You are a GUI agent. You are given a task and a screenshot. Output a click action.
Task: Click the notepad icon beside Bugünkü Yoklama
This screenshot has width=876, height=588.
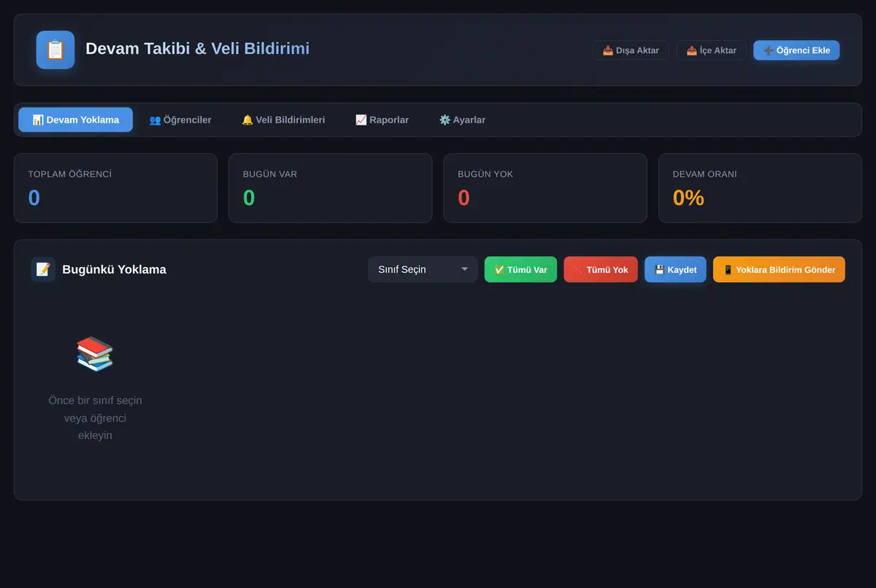click(x=43, y=269)
